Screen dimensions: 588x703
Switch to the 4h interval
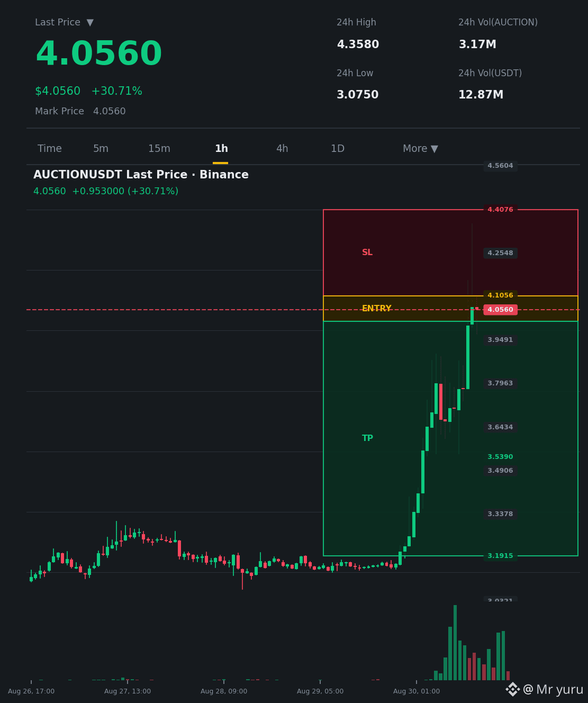point(282,149)
